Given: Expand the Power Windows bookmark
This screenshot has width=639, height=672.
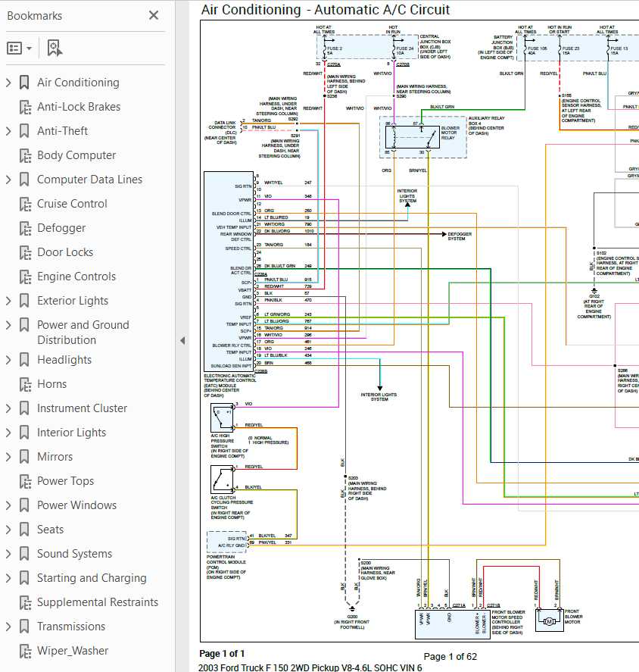Looking at the screenshot, I should point(8,505).
